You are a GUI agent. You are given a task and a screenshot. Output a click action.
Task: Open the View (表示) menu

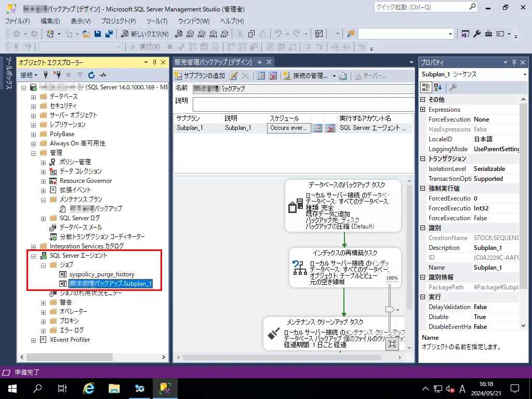tap(81, 21)
